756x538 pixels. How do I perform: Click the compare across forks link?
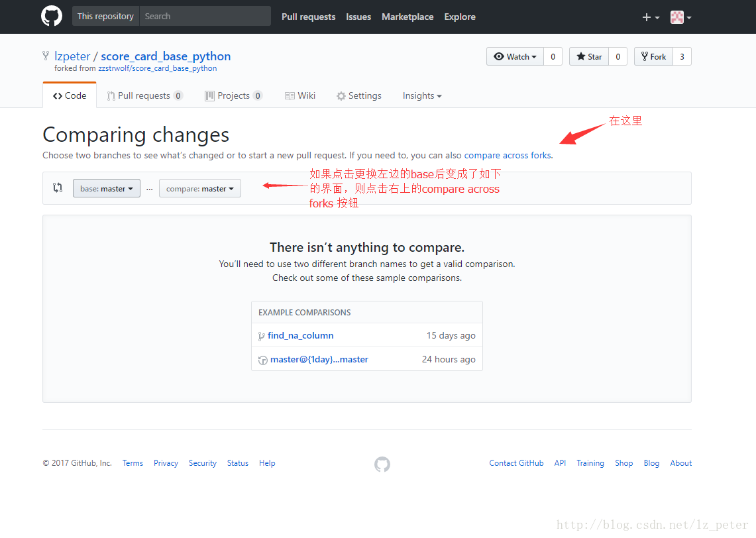click(x=508, y=155)
